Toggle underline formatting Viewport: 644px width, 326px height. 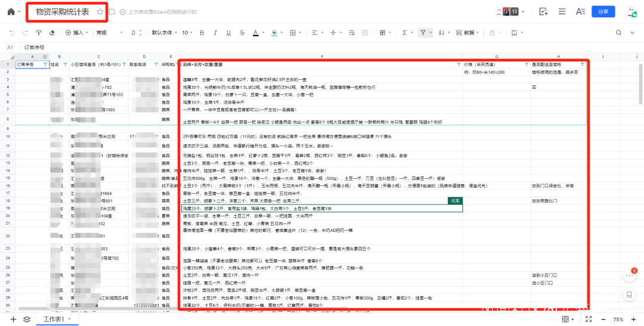[229, 33]
